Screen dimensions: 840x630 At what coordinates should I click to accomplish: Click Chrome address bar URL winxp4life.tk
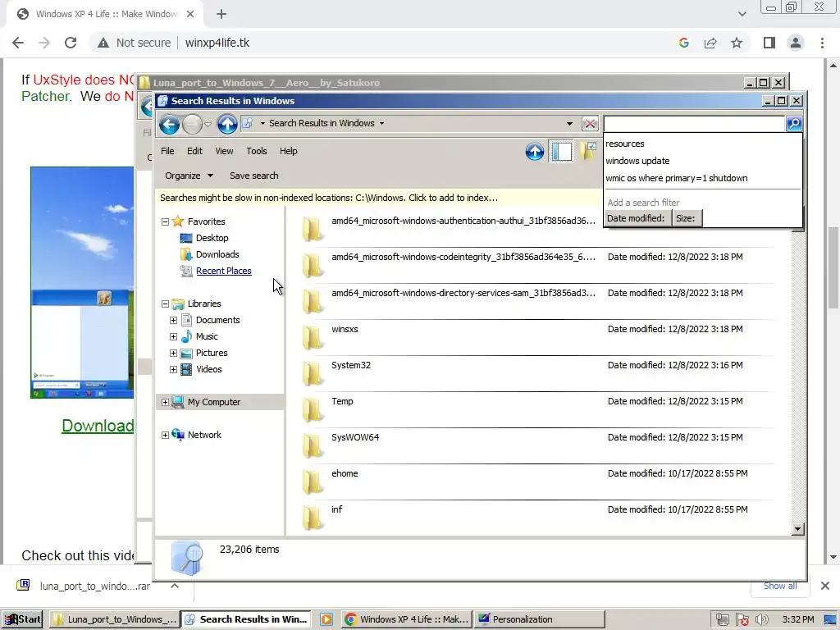(217, 43)
